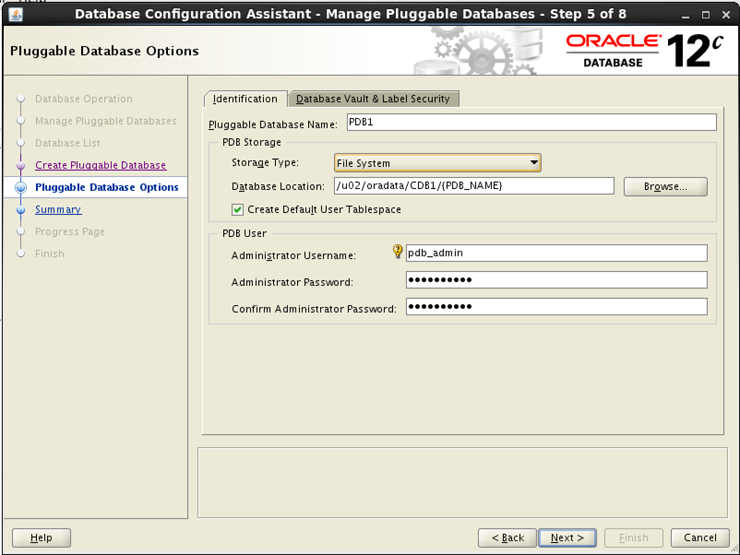Click the lightbulb hint icon beside Administrator Username
The image size is (740, 555).
398,252
